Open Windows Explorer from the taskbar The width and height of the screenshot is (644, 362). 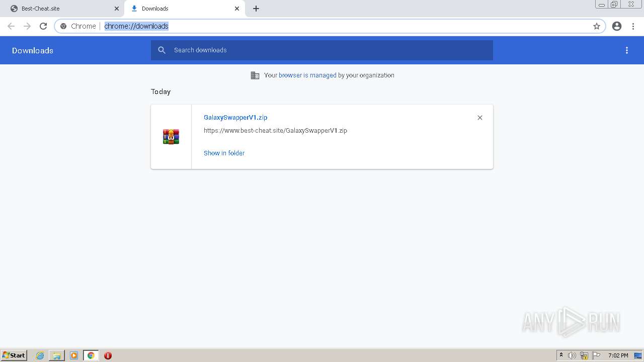[x=57, y=355]
